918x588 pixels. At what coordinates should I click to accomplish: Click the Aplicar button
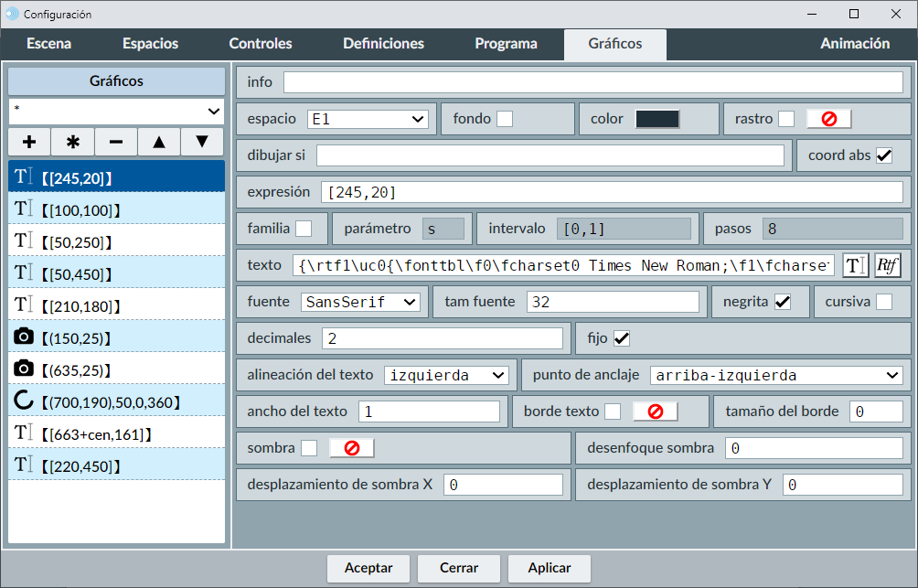pyautogui.click(x=550, y=568)
